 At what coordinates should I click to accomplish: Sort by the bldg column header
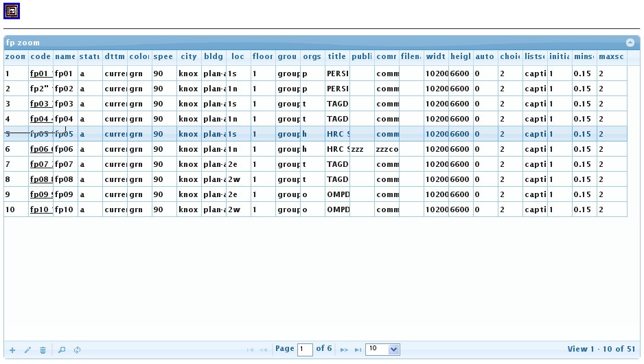click(x=214, y=57)
